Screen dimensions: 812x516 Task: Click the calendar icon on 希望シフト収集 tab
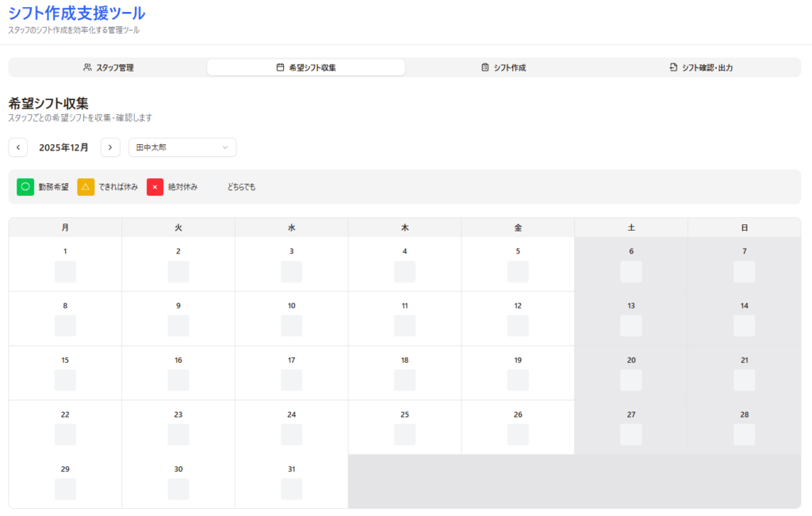(x=280, y=67)
